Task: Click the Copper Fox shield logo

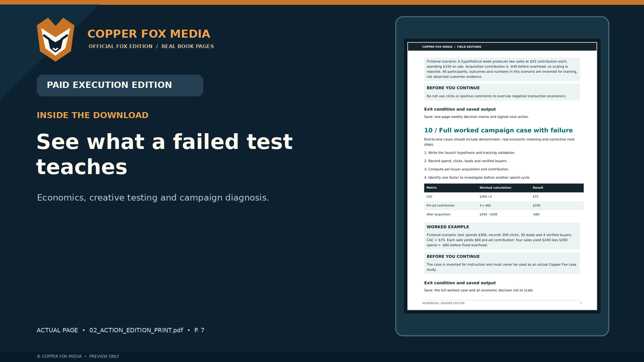Action: (x=56, y=39)
